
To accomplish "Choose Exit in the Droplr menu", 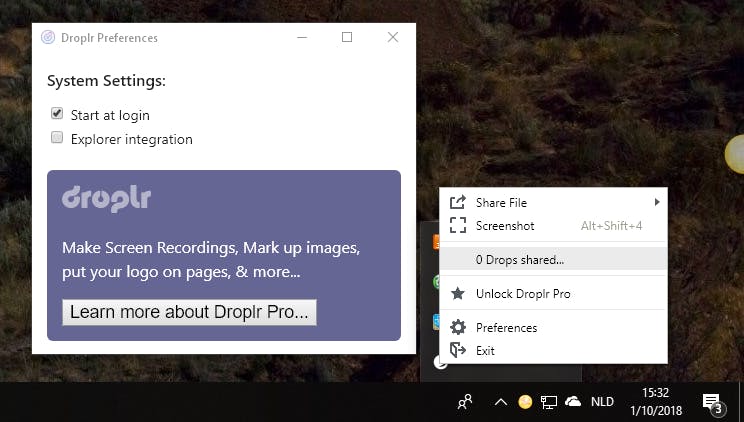I will pyautogui.click(x=553, y=351).
